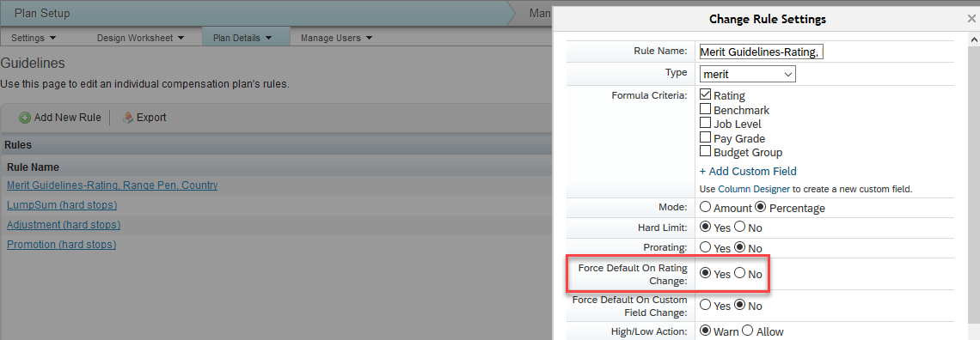Click the Export icon
Screen dimensions: 980x340
[127, 118]
